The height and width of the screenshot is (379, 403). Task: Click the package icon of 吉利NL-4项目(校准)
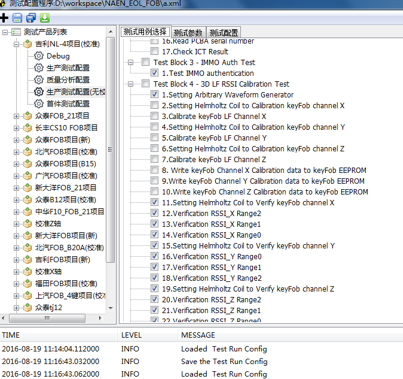27,44
